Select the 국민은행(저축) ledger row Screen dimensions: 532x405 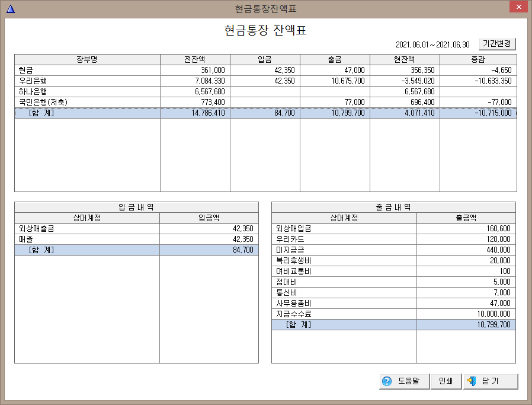[265, 102]
